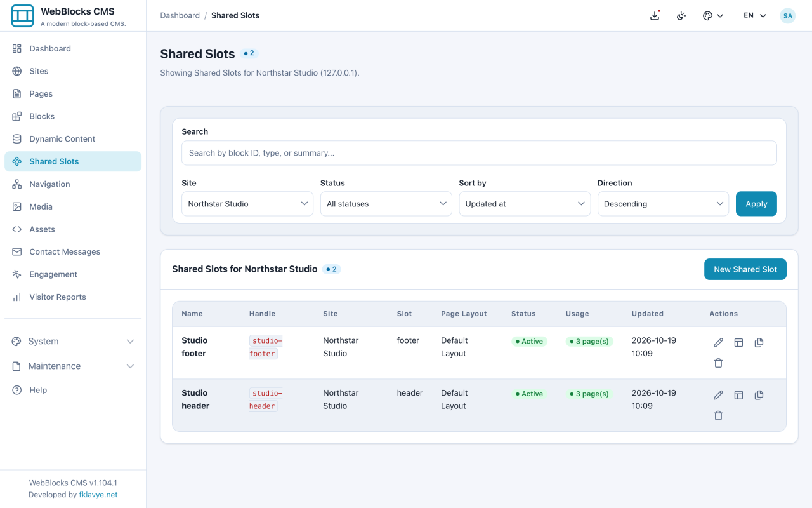Open Contact Messages in the sidebar
The image size is (812, 508).
click(73, 251)
